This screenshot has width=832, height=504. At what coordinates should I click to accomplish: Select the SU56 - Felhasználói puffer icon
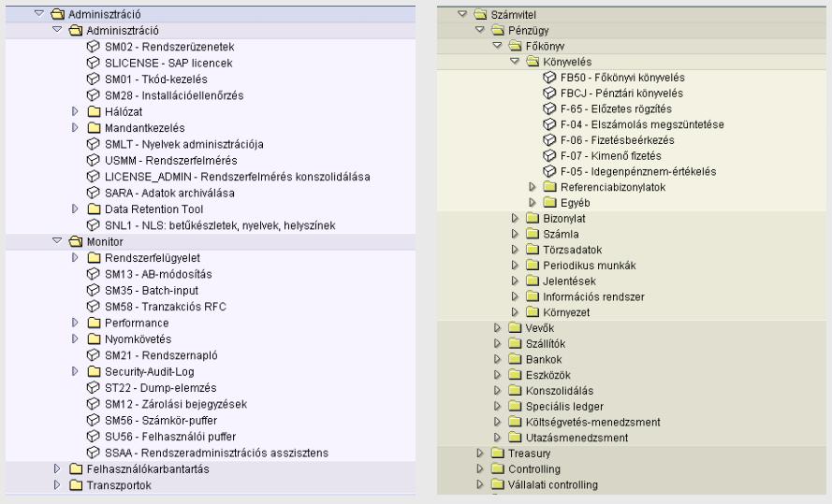click(x=94, y=436)
